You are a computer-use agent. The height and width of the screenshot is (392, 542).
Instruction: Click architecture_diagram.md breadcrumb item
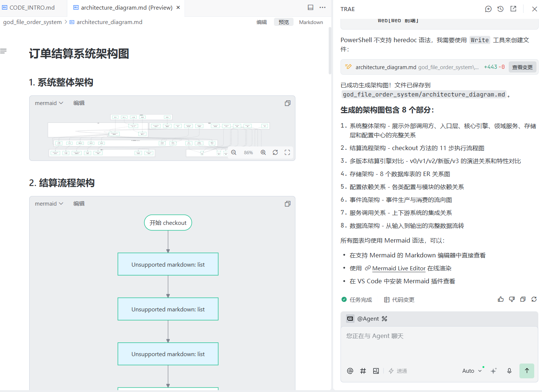pyautogui.click(x=106, y=22)
